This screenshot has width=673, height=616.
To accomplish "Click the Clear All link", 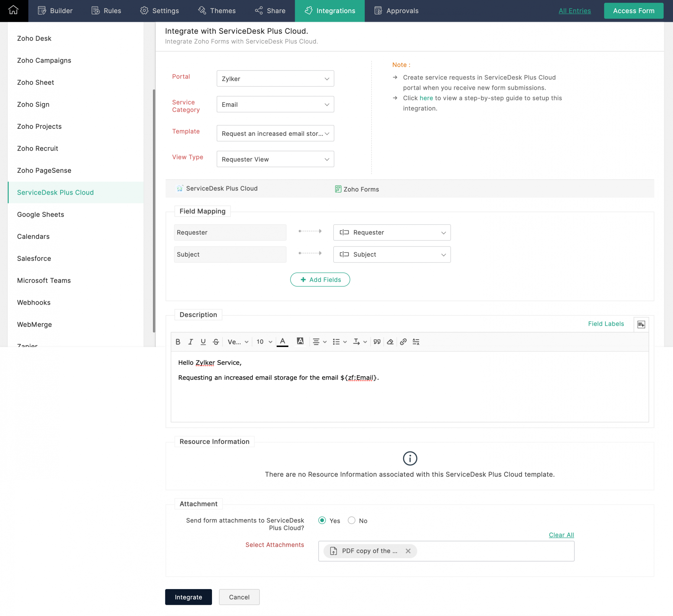I will [561, 535].
